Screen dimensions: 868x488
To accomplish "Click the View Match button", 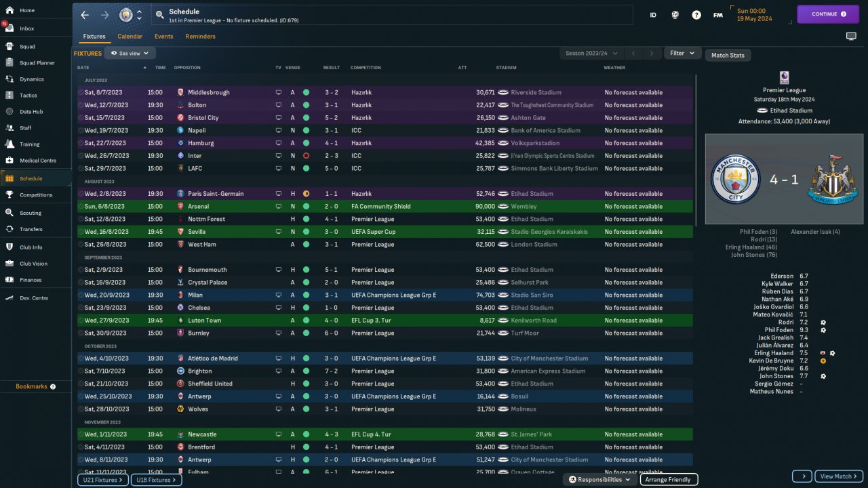I will 839,476.
